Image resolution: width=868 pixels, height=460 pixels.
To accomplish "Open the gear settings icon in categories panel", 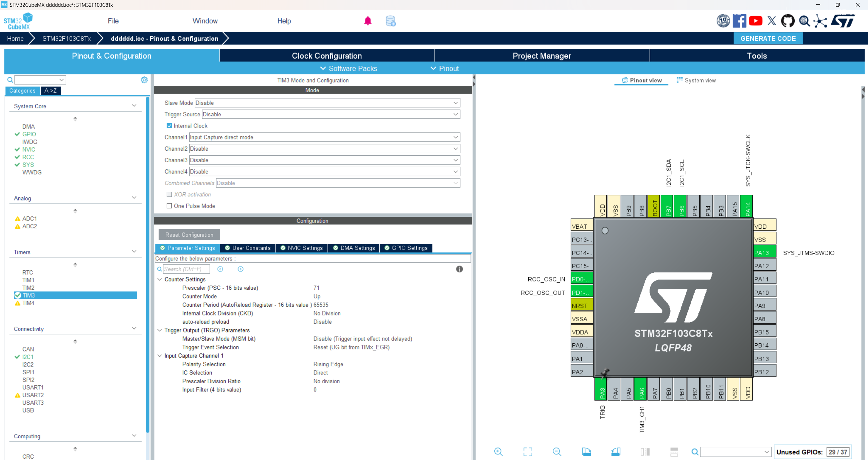I will tap(144, 80).
